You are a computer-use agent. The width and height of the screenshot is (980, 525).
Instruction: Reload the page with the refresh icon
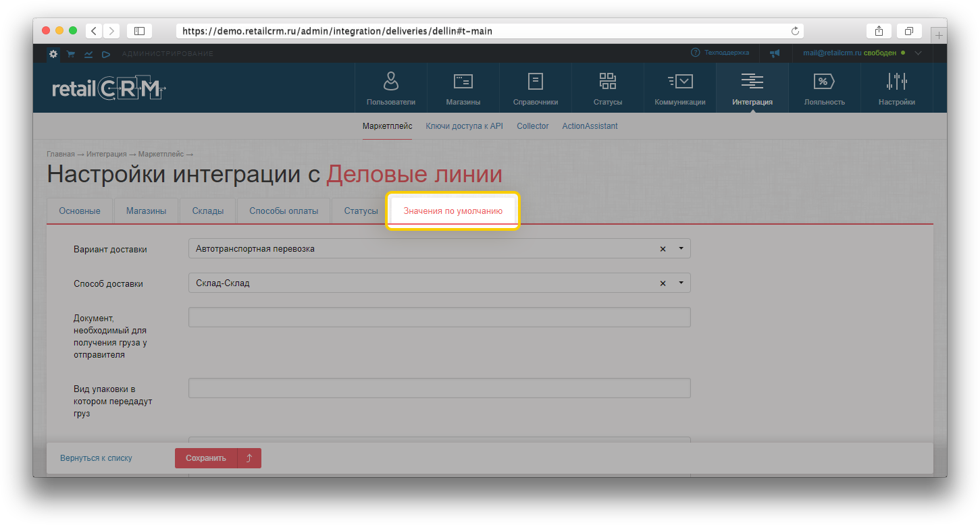(795, 31)
